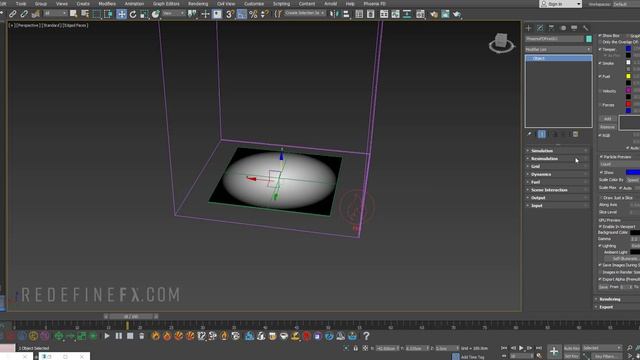Expand the Simulation rollout
Image resolution: width=640 pixels, height=360 pixels.
(558, 151)
